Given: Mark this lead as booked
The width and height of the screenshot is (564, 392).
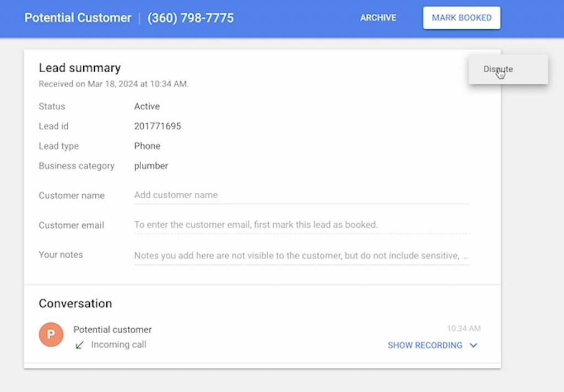Looking at the screenshot, I should tap(462, 18).
